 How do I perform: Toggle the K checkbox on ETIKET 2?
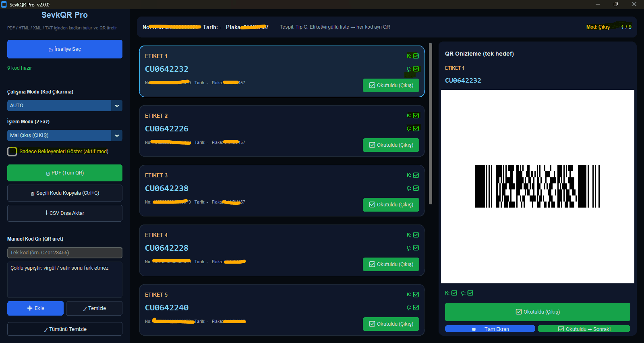[416, 116]
